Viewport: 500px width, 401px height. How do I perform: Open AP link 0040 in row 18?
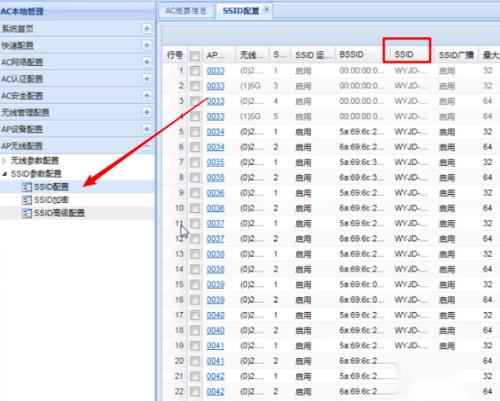pyautogui.click(x=215, y=331)
